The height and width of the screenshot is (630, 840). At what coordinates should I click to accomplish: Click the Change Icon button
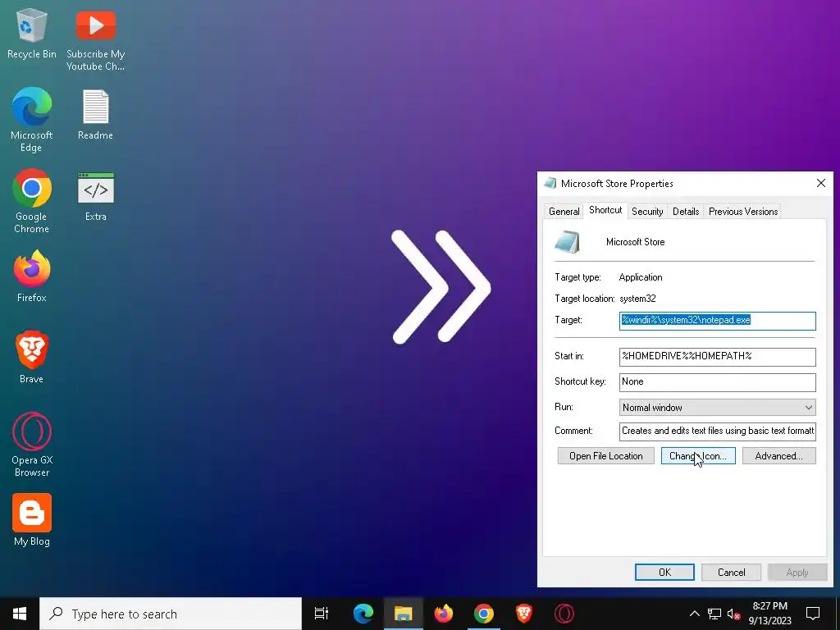[698, 456]
